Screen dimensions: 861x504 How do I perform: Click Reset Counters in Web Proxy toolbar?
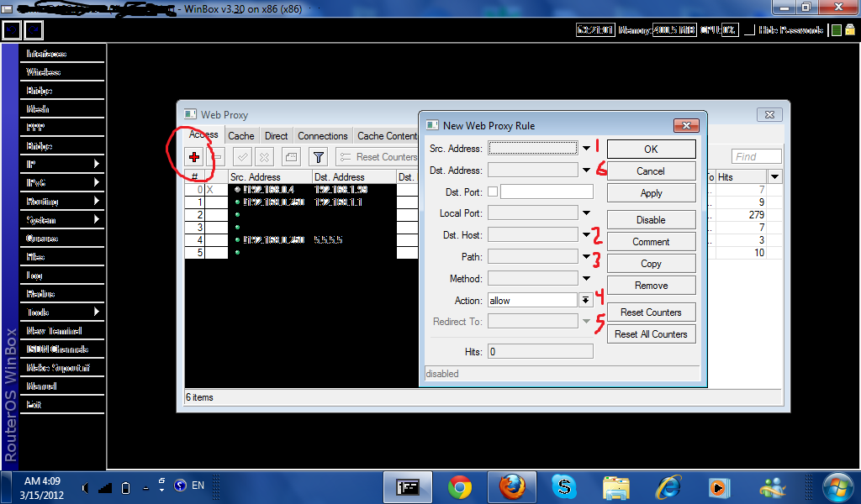point(378,157)
